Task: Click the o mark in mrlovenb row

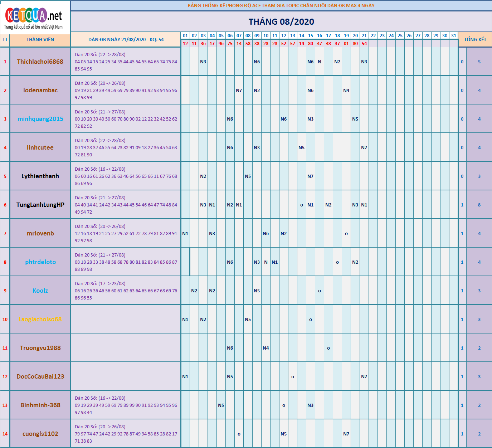Action: [346, 234]
